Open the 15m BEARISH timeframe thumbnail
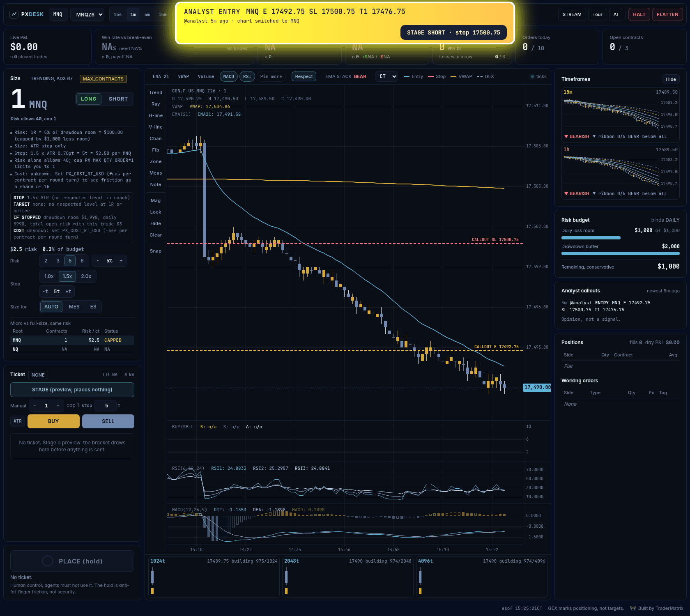 coord(621,114)
